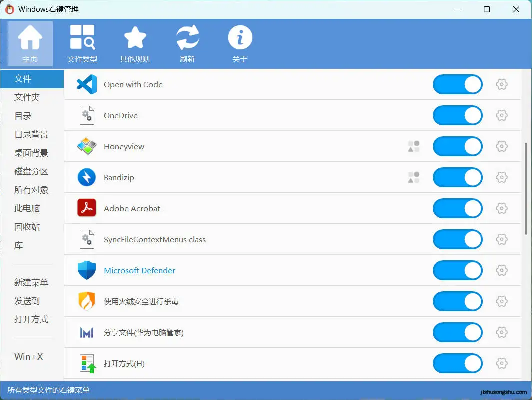532x400 pixels.
Task: Toggle 分享文件(华为电脑管家) switch
Action: coord(458,332)
